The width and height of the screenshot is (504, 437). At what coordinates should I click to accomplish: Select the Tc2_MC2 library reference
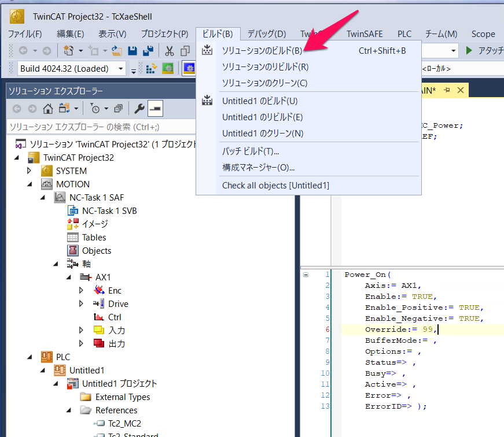coord(124,423)
